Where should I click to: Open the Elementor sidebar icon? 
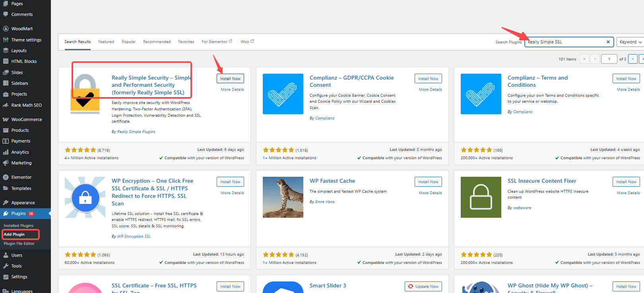click(x=6, y=177)
